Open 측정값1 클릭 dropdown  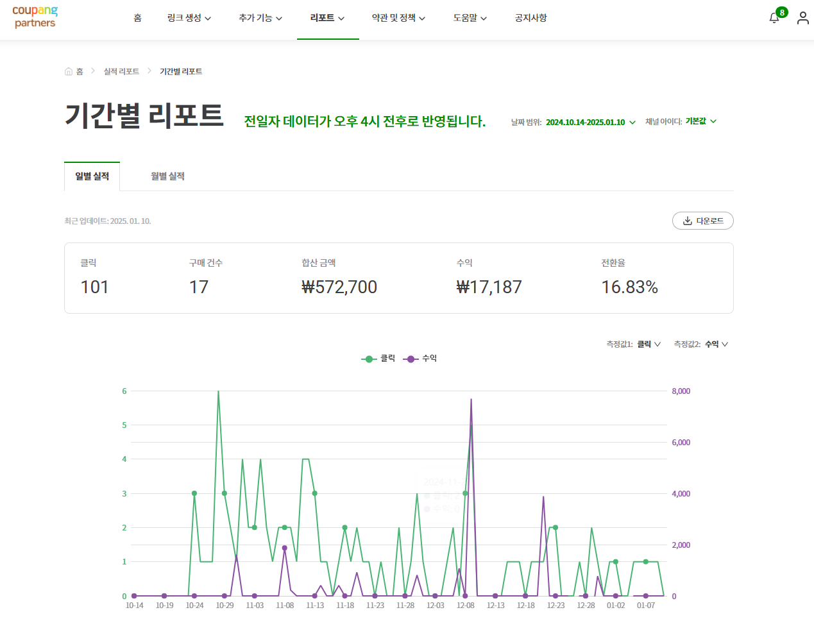coord(649,344)
